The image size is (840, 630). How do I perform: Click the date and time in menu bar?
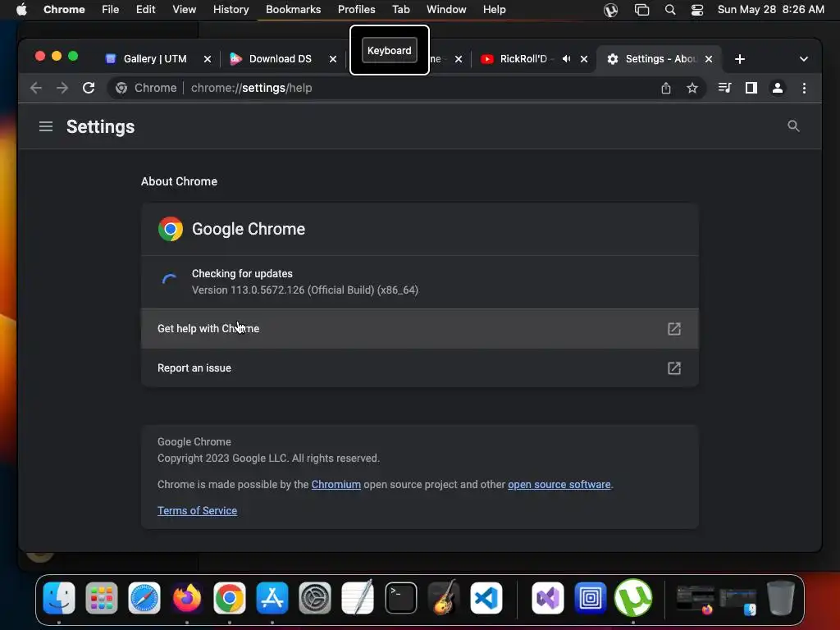coord(770,10)
